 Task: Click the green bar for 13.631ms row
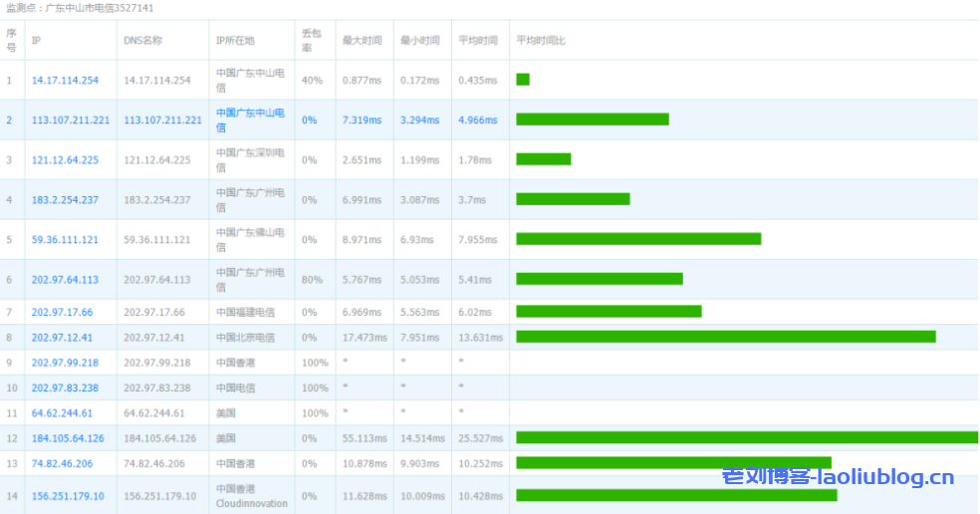click(x=725, y=337)
